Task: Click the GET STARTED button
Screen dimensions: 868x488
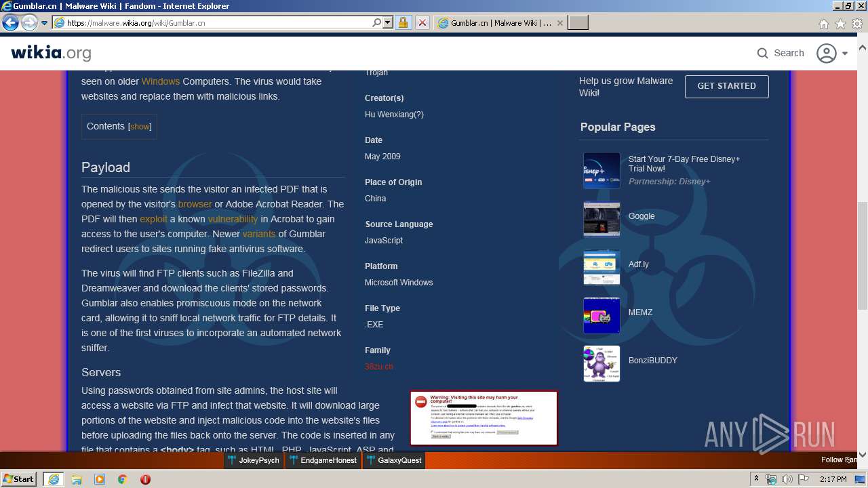Action: click(x=726, y=86)
